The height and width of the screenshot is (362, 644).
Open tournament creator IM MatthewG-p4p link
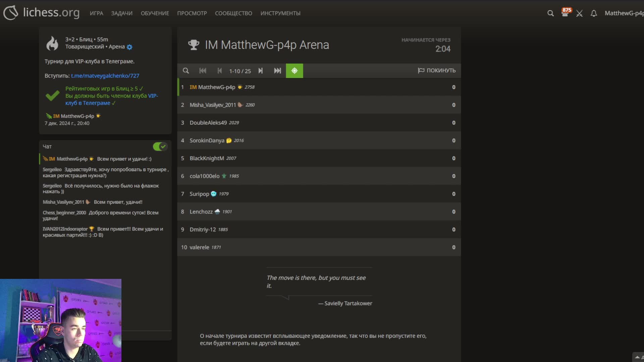pyautogui.click(x=73, y=116)
